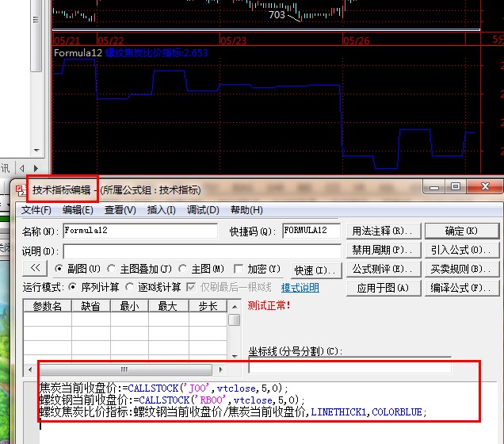Click the 螺纹焦炭比价指标 formula line
The width and height of the screenshot is (504, 444).
click(233, 411)
